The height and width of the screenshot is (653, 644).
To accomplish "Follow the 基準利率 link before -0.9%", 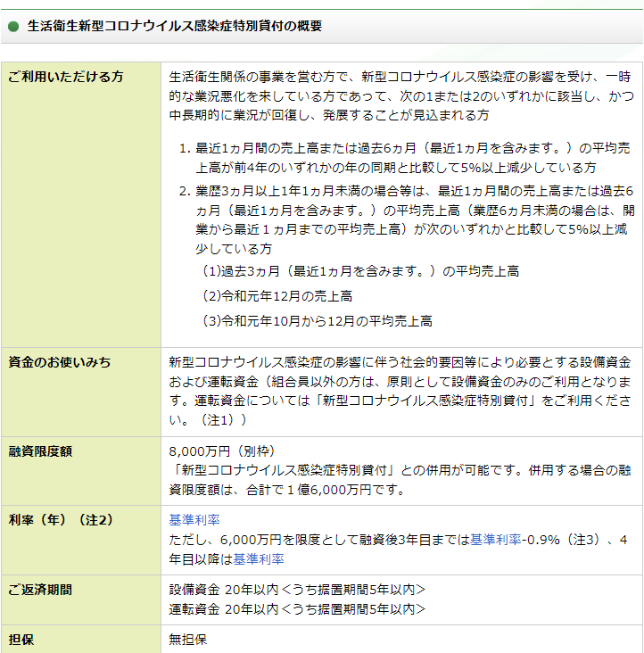I will pyautogui.click(x=495, y=540).
